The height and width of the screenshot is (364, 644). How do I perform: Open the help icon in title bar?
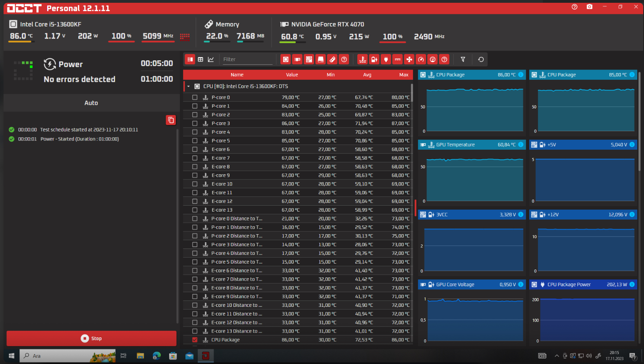(575, 7)
